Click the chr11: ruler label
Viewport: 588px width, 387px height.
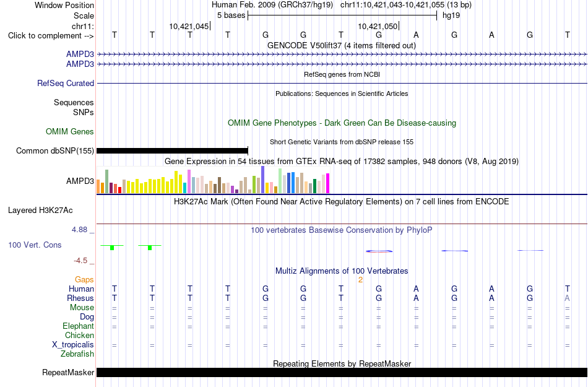(82, 26)
